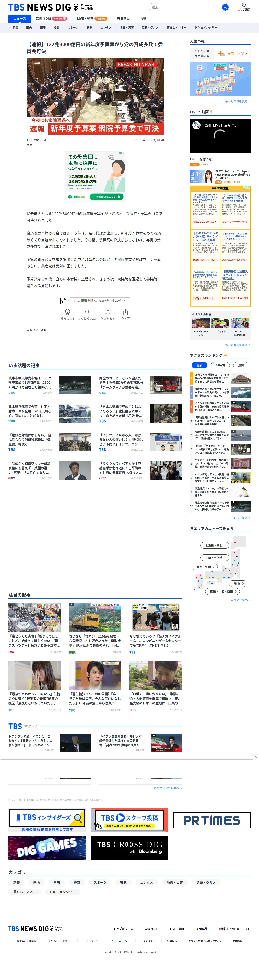This screenshot has height=980, width=259.
Task: Open the 24h LIVE video three-dot menu
Action: point(243,125)
